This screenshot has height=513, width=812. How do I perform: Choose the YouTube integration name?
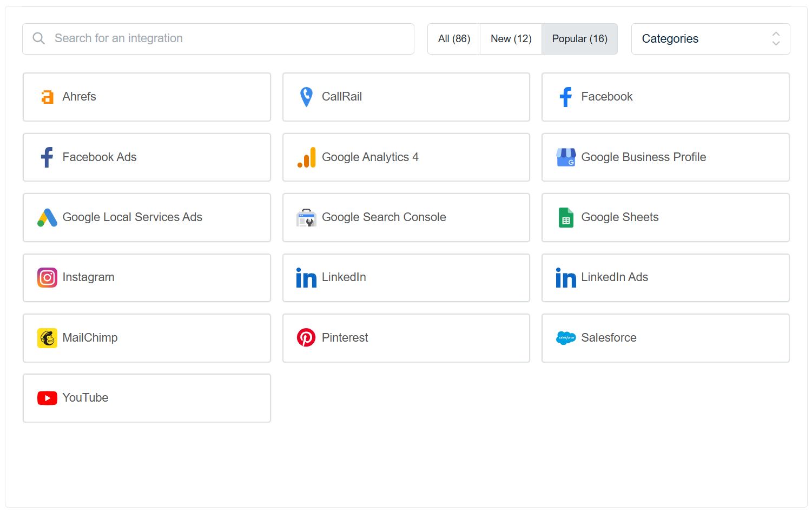[x=85, y=398]
